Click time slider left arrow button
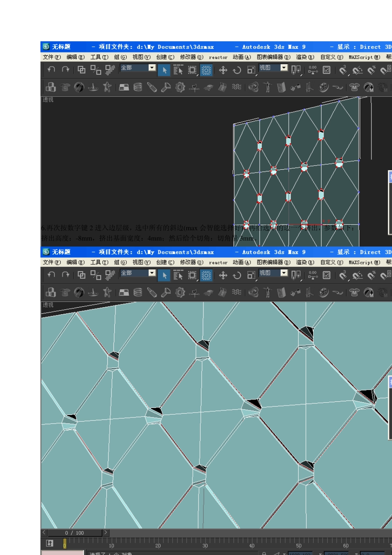Screen dimensions: 392x555 click(44, 533)
